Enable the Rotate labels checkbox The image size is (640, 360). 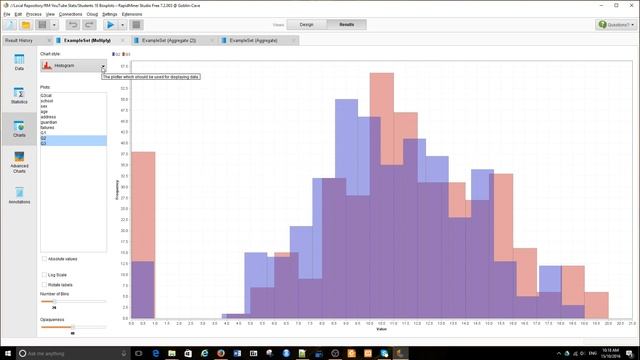tap(44, 284)
